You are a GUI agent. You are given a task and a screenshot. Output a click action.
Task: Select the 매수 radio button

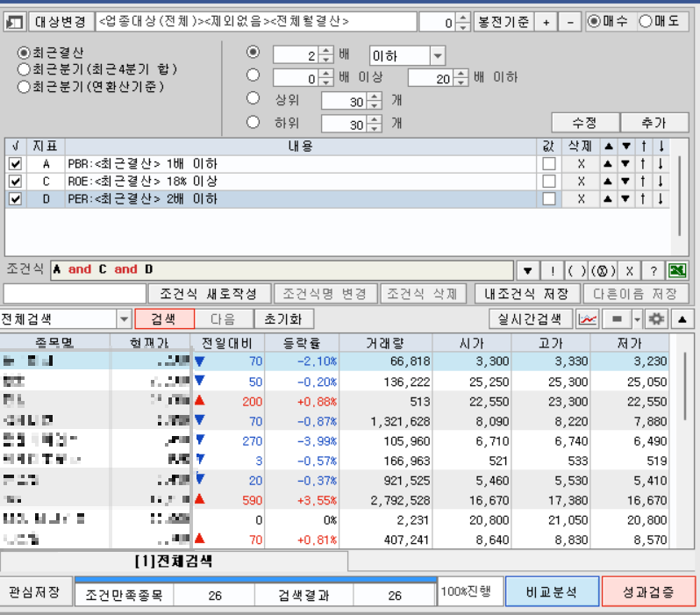(x=594, y=21)
